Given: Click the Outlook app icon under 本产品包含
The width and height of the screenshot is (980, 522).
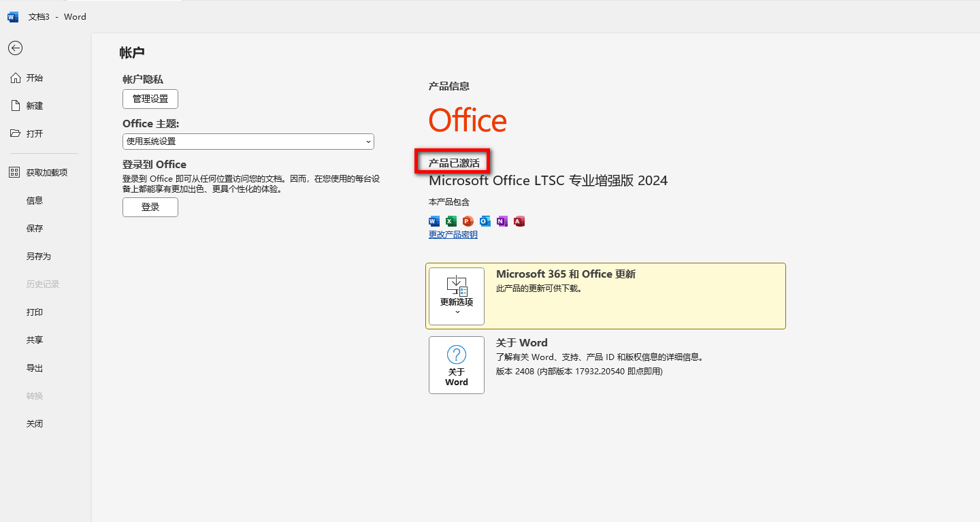Looking at the screenshot, I should (x=485, y=221).
